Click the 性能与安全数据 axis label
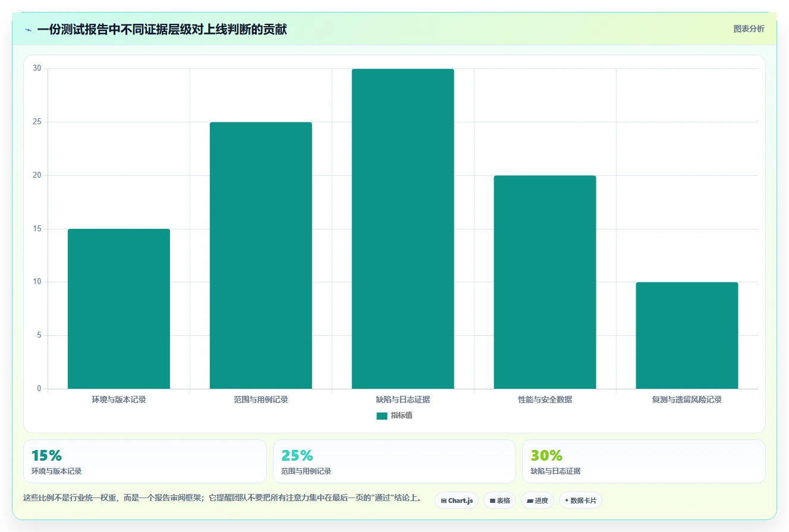789x532 pixels. pyautogui.click(x=545, y=400)
